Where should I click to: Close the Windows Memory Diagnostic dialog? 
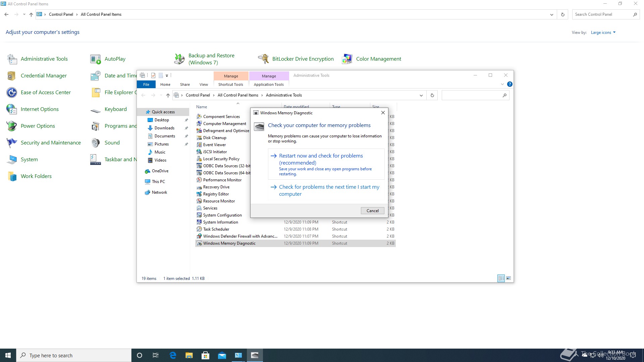pyautogui.click(x=383, y=113)
